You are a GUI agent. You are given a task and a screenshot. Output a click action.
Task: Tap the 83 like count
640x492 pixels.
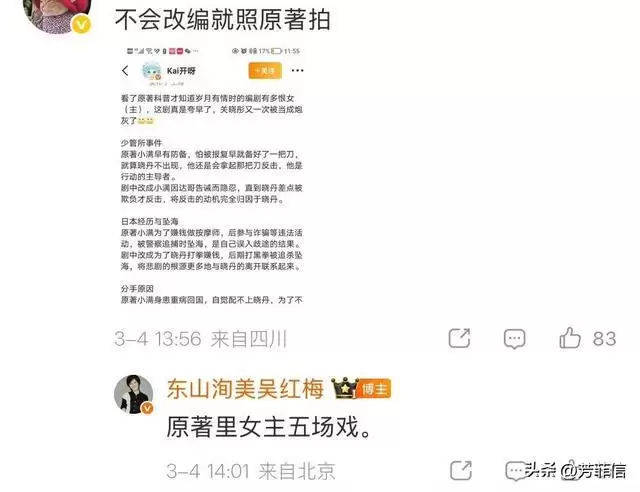604,339
